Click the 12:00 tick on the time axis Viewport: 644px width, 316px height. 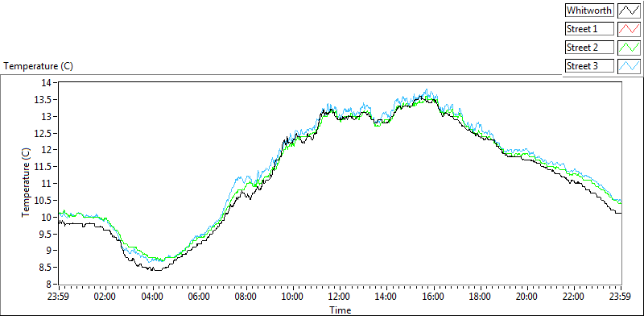pyautogui.click(x=341, y=297)
